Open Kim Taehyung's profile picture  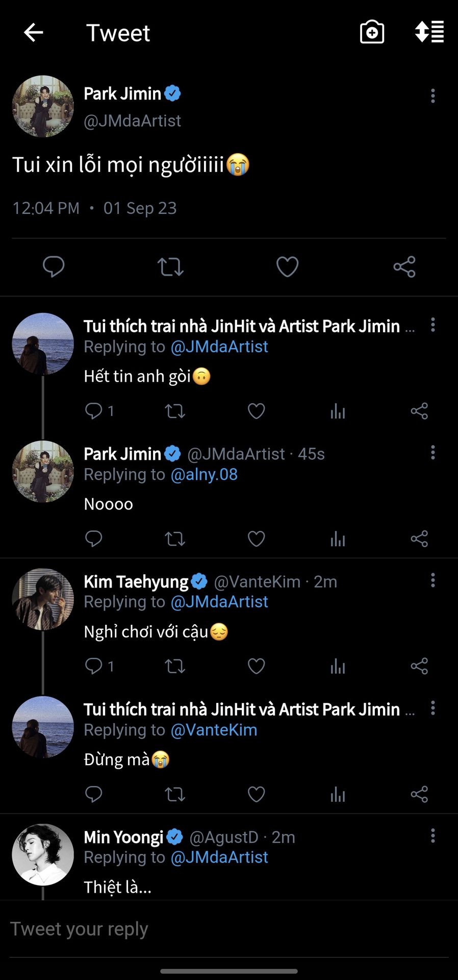(x=43, y=599)
